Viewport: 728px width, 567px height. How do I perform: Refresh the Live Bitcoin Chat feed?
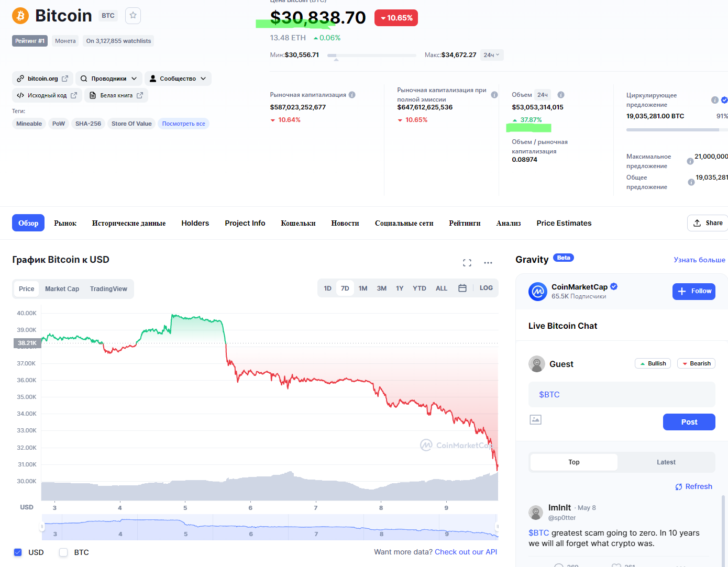[694, 486]
